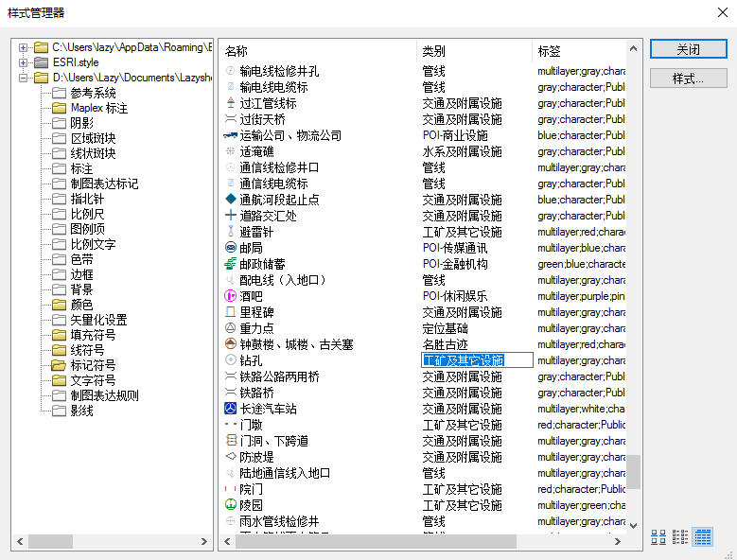Viewport: 737px width, 560px height.
Task: Sort by the 标签 column header
Action: point(579,51)
